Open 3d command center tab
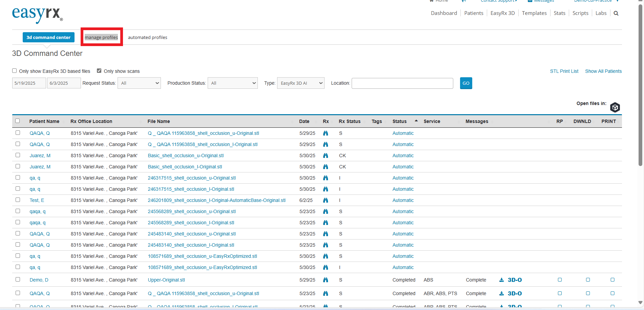This screenshot has height=310, width=644. click(48, 37)
